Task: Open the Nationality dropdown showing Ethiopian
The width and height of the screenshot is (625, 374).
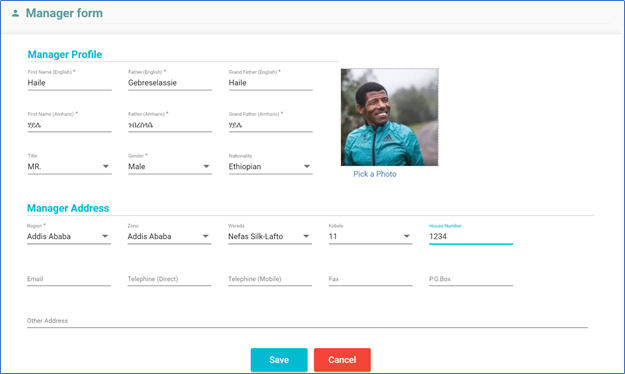Action: [x=270, y=166]
